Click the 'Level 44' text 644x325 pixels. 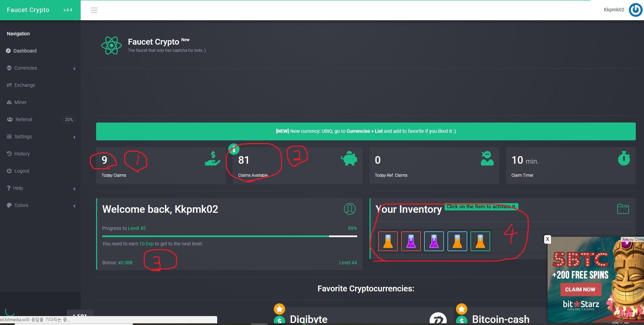348,263
